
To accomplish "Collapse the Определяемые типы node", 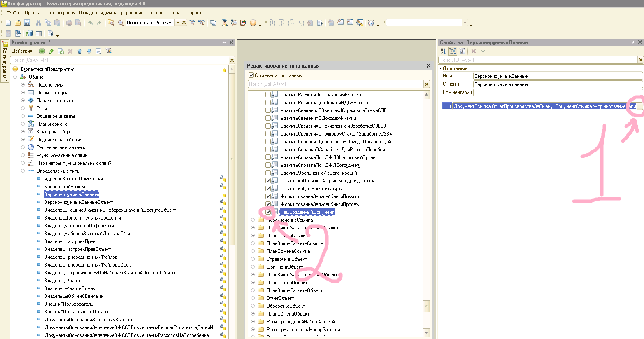I will point(23,171).
